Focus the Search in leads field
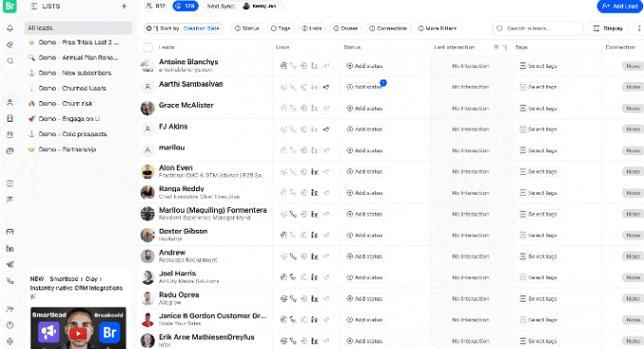The height and width of the screenshot is (349, 644). point(538,28)
